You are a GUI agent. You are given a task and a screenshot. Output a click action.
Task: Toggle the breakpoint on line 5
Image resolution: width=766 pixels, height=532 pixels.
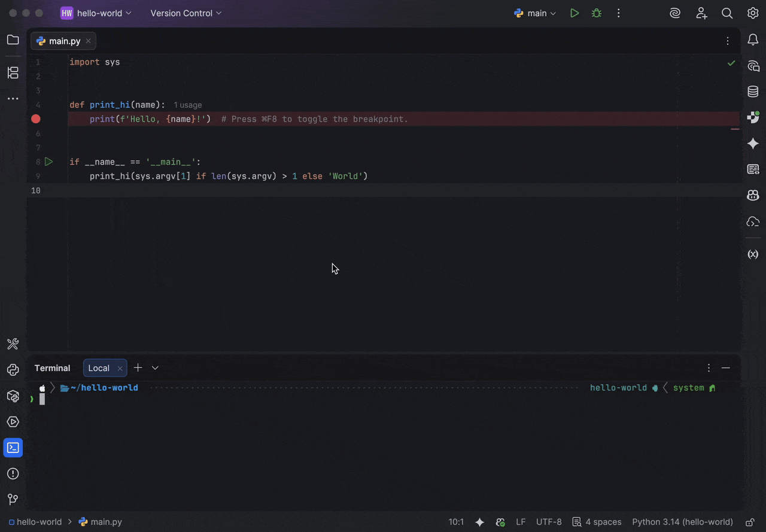pos(36,119)
